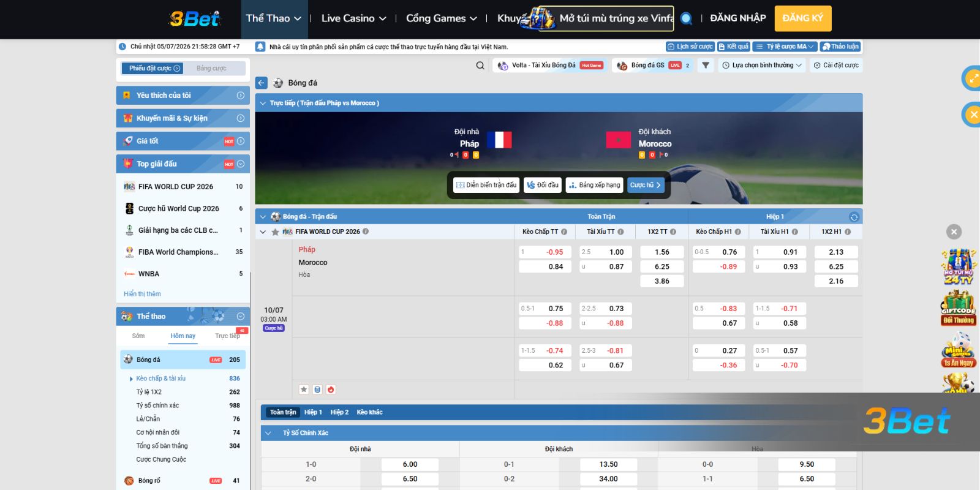Switch to Bảng cược
This screenshot has height=490, width=980.
pyautogui.click(x=211, y=69)
